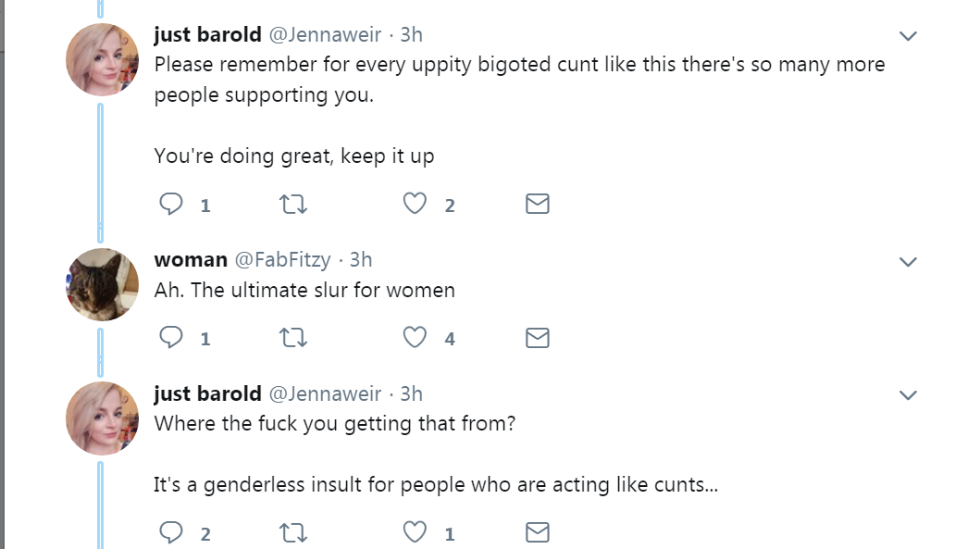Image resolution: width=980 pixels, height=549 pixels.
Task: Share genderless insult tweet via envelope icon
Action: [x=537, y=532]
